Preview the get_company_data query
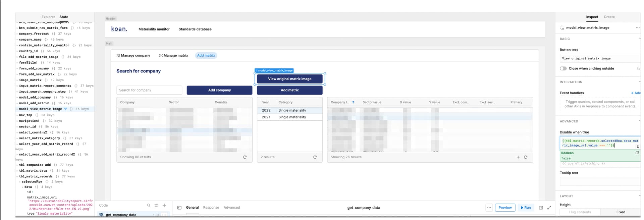This screenshot has width=644, height=220. point(505,208)
